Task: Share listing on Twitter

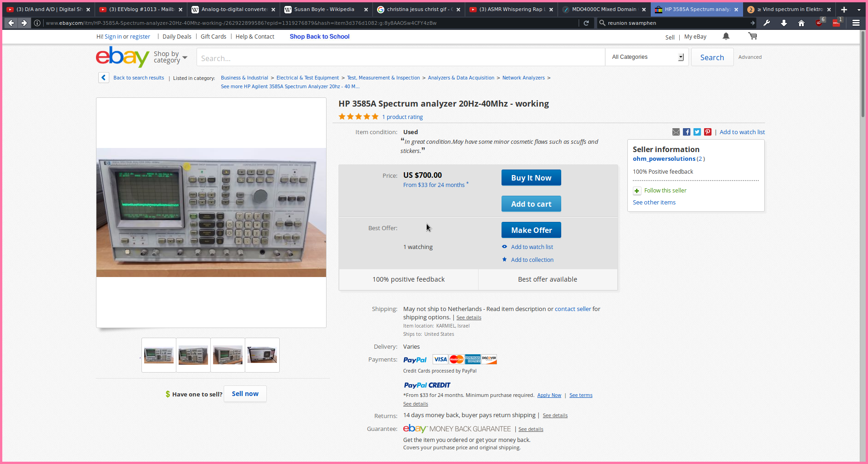Action: 697,132
